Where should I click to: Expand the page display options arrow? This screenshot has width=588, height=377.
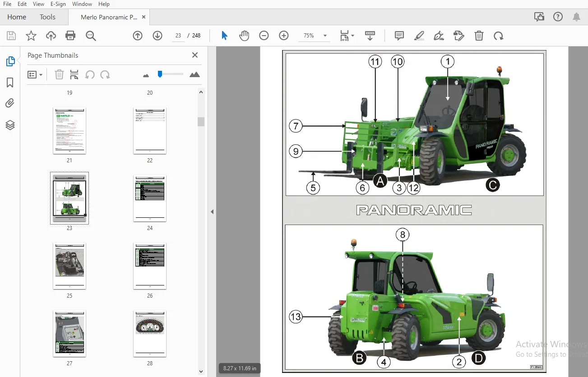353,36
